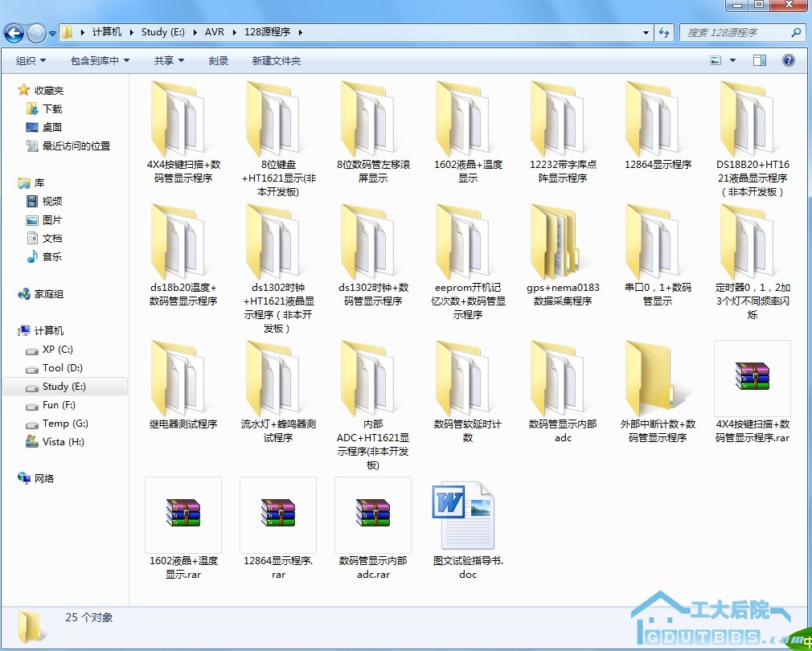
Task: Click the 刻录 toolbar button
Action: (219, 61)
